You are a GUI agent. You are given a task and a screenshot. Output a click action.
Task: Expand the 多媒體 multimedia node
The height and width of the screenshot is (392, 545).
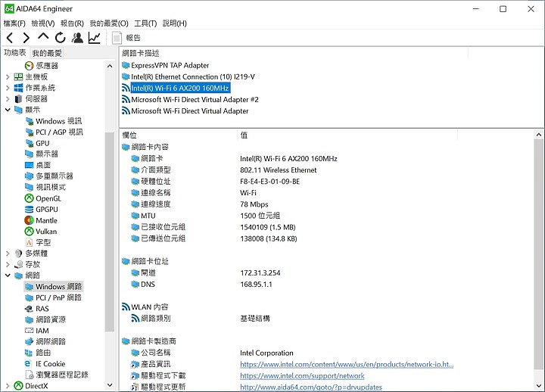[8, 254]
